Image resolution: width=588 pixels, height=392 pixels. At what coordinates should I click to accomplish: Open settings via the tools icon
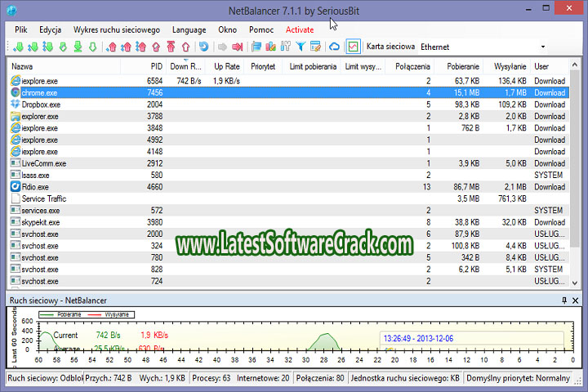coord(285,47)
